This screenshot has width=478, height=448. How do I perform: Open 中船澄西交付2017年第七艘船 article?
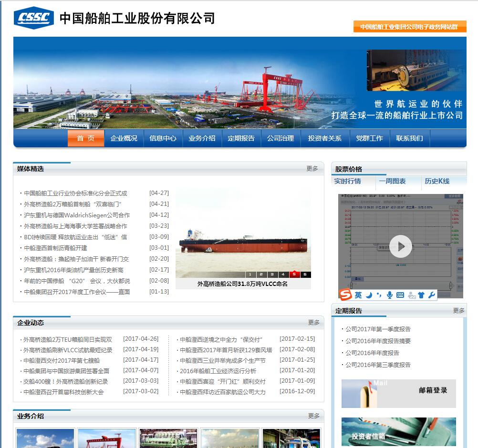(62, 361)
